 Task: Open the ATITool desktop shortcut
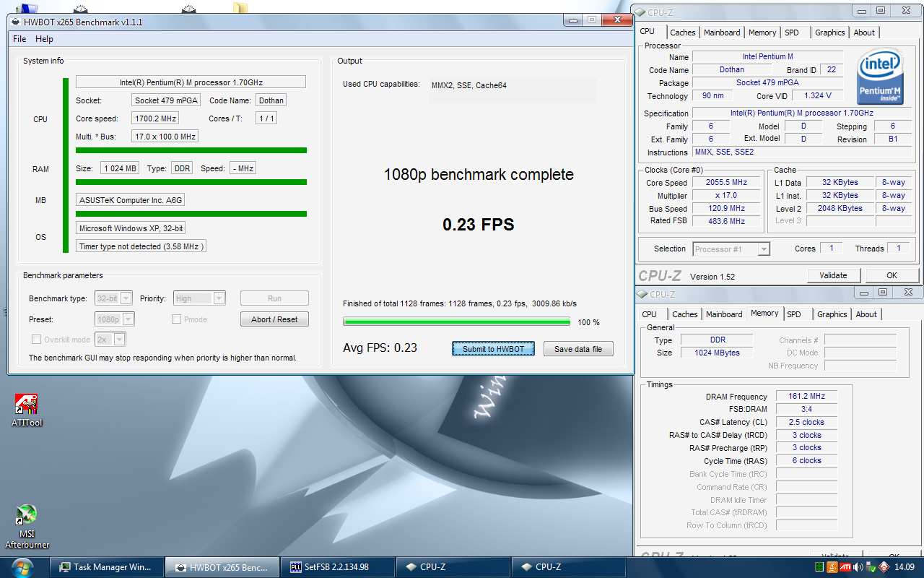pos(26,411)
